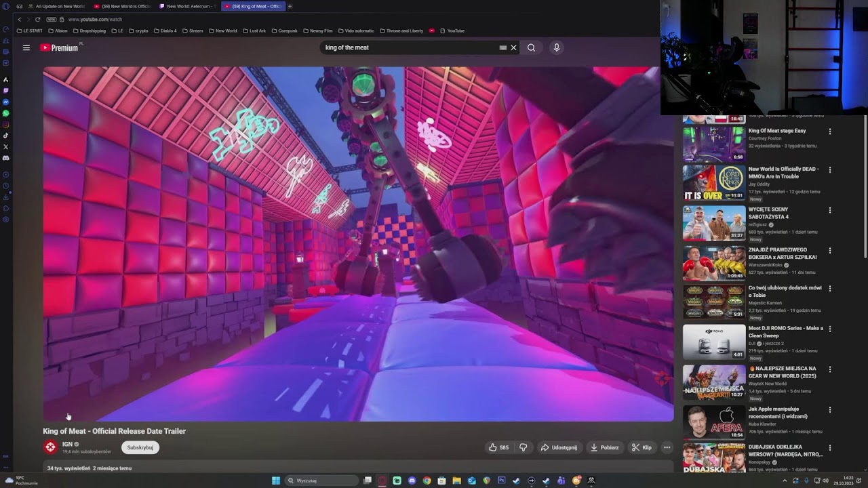The width and height of the screenshot is (868, 488).
Task: Open File Explorer from the taskbar
Action: pos(457,481)
